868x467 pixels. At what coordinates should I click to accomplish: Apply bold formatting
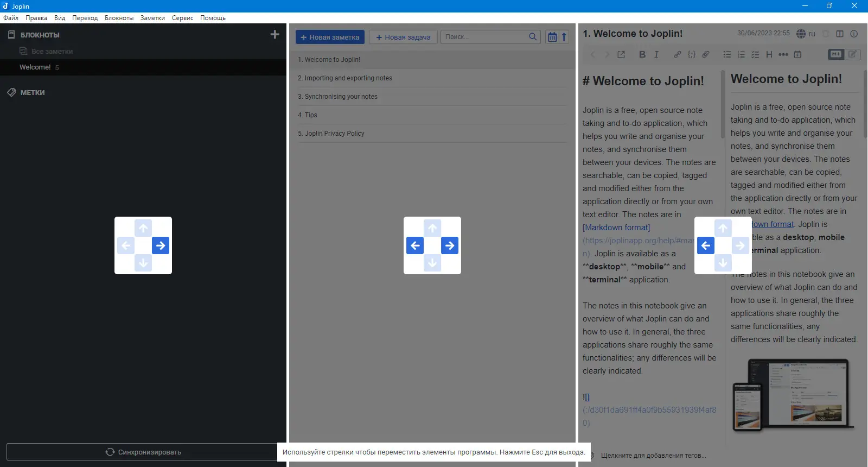642,54
